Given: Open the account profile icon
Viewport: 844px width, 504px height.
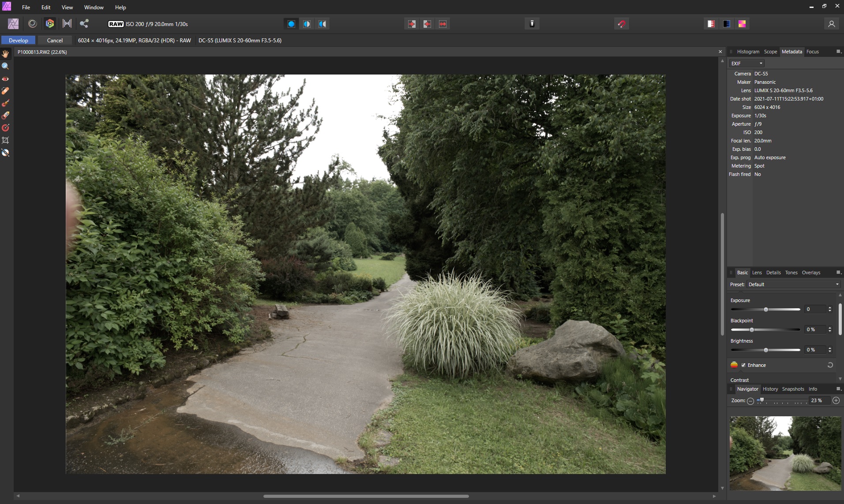Looking at the screenshot, I should 831,24.
